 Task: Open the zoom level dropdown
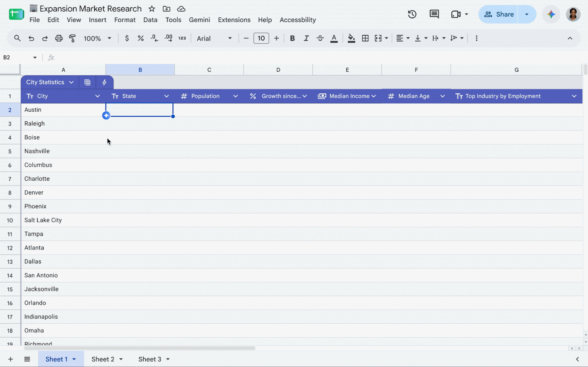tap(97, 38)
